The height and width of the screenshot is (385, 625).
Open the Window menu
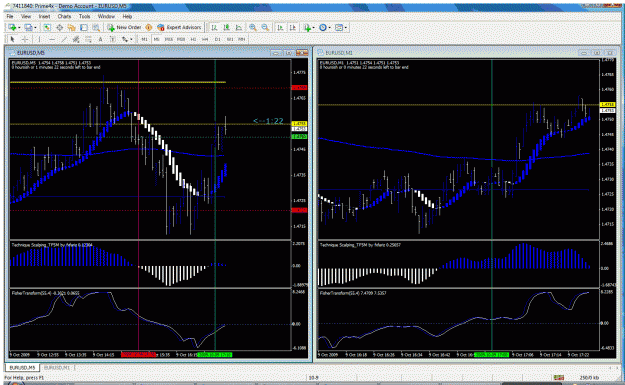106,16
